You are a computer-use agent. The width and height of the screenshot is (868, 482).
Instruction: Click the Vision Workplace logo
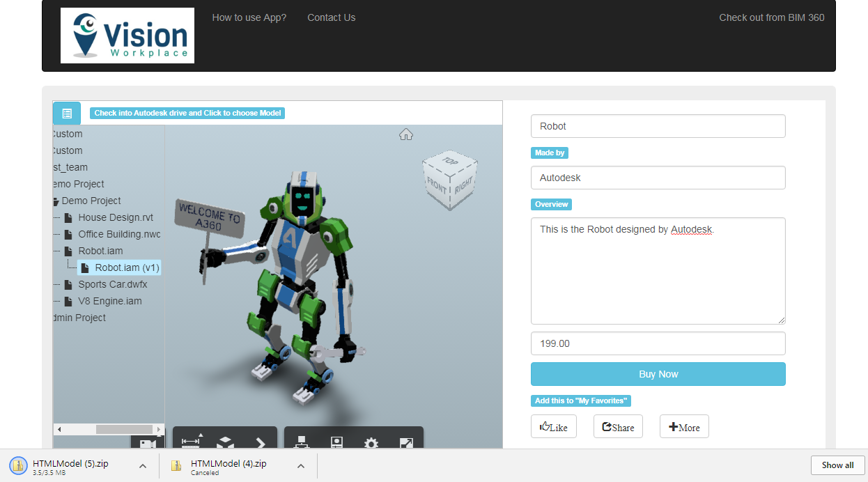(x=127, y=36)
